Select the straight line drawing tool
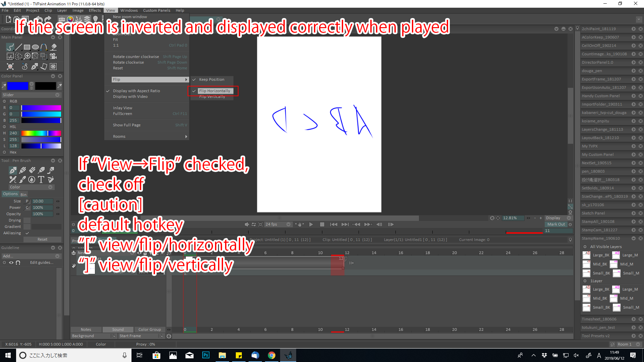644x362 pixels. [19, 47]
